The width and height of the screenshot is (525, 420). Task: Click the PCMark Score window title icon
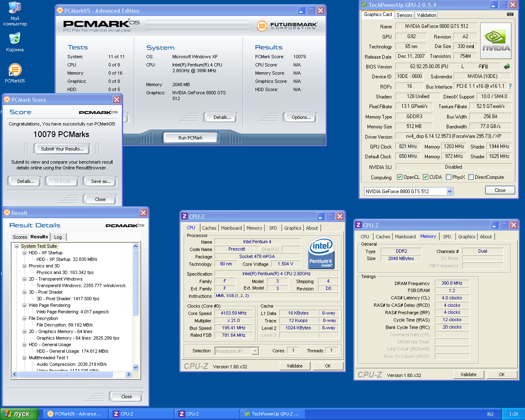(x=7, y=100)
